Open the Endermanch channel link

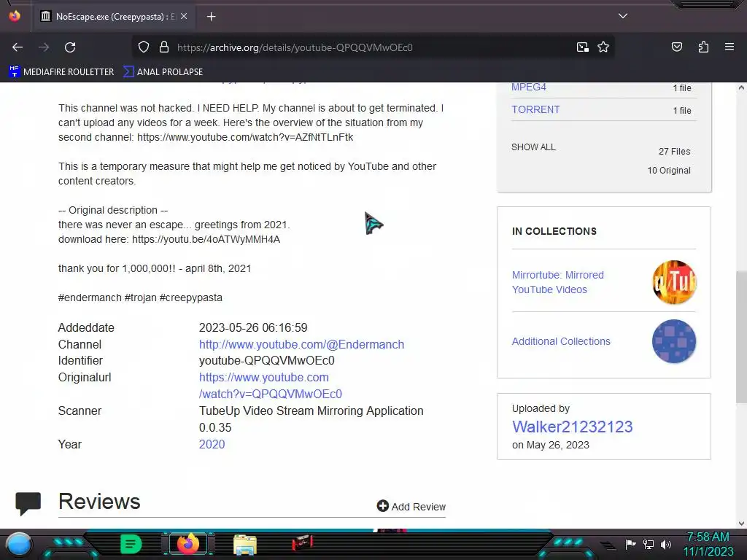pos(301,344)
